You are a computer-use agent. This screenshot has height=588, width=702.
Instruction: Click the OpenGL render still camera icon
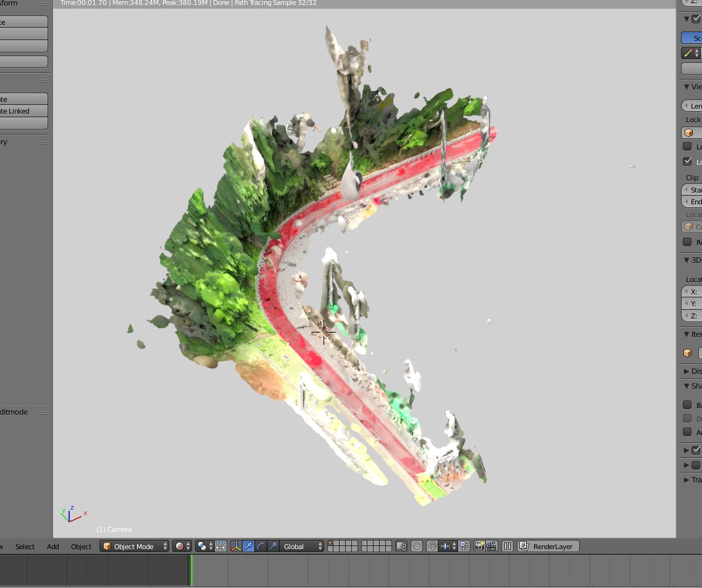point(478,546)
